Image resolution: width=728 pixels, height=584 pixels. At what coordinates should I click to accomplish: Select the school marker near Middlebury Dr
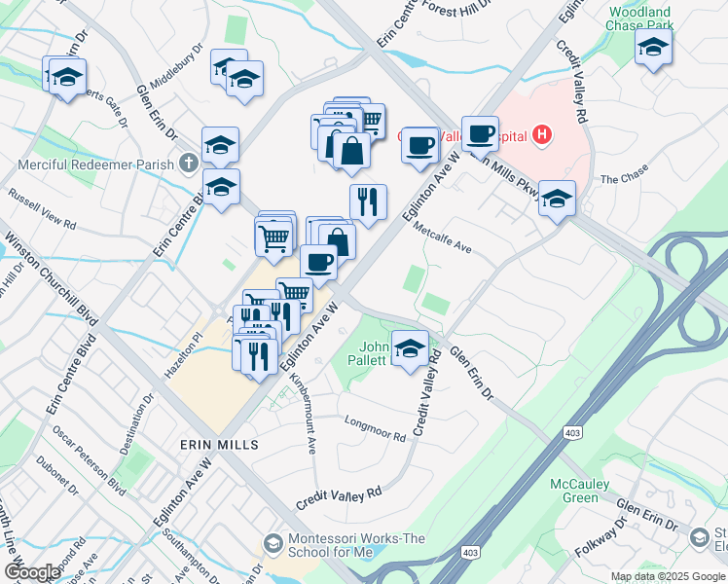point(244,79)
